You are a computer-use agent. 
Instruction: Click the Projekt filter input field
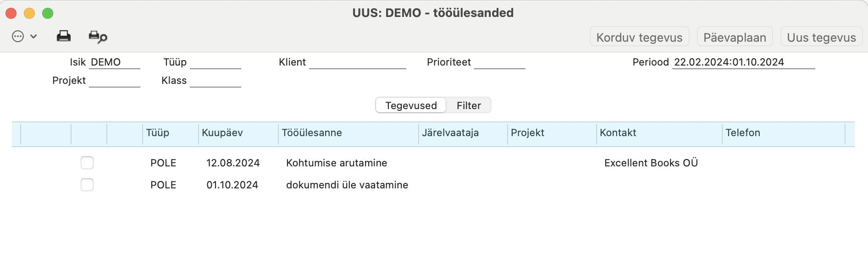[x=115, y=81]
